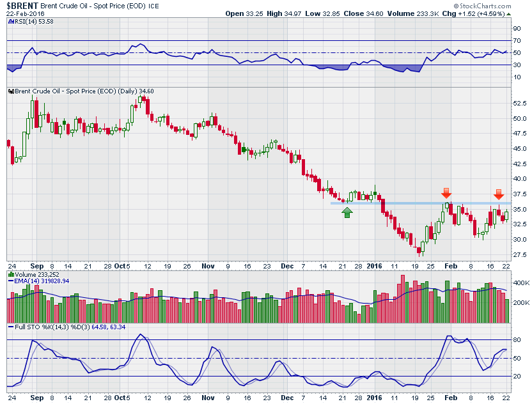Click the 90 tick on RSI axis

coord(517,29)
